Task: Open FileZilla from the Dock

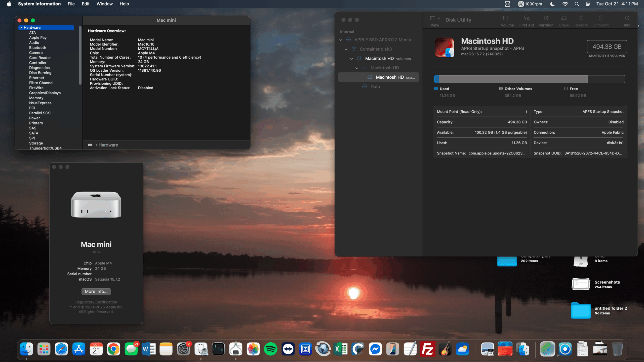Action: pos(427,349)
